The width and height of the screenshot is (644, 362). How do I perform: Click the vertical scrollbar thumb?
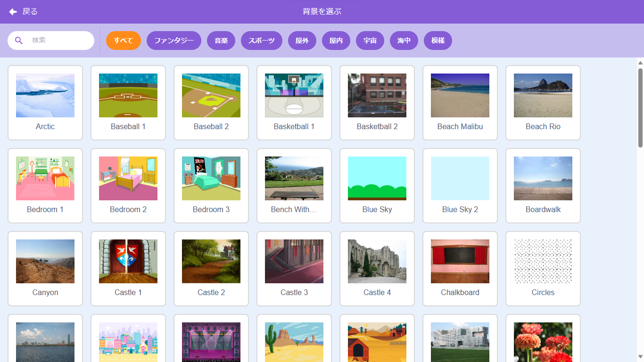[x=640, y=108]
